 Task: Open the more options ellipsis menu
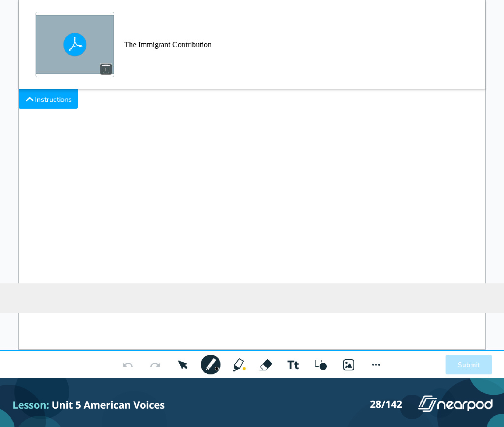376,365
